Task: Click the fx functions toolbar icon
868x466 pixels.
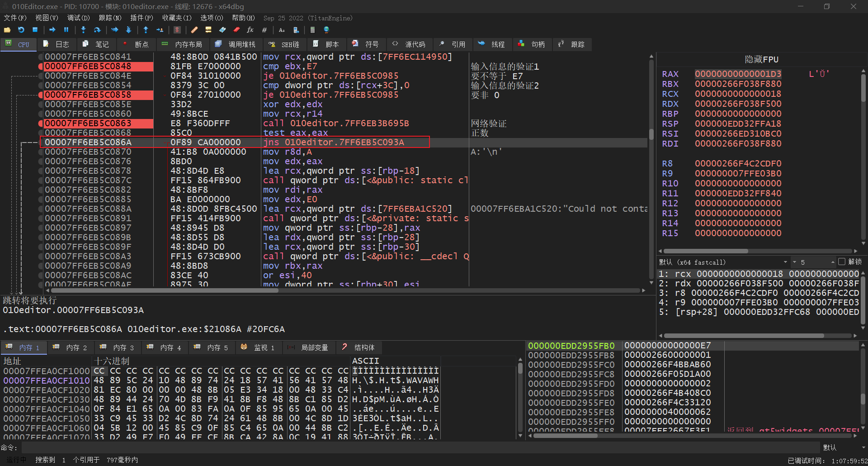Action: click(250, 30)
